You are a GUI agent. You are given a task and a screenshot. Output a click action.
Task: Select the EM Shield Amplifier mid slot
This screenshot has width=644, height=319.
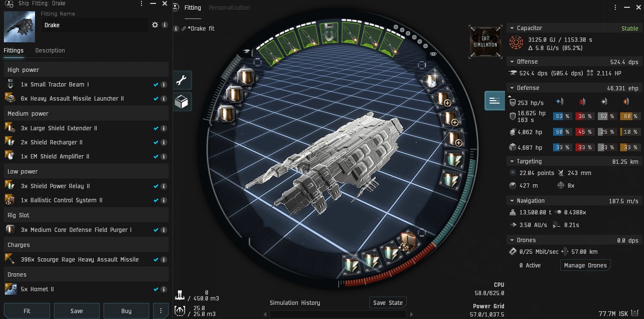[x=432, y=79]
